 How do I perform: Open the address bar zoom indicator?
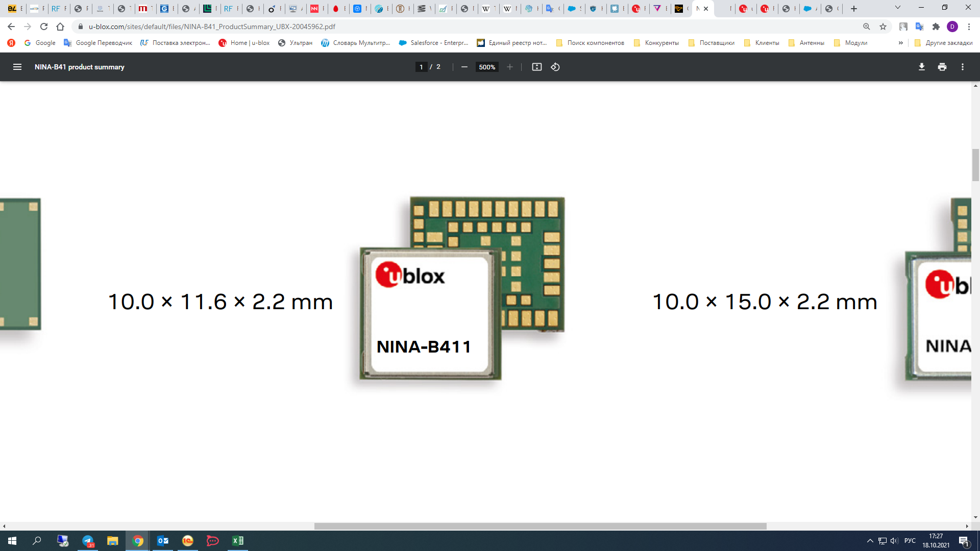(867, 27)
